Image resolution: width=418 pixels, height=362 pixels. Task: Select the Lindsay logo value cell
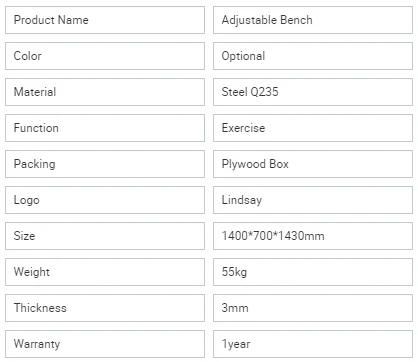click(313, 200)
